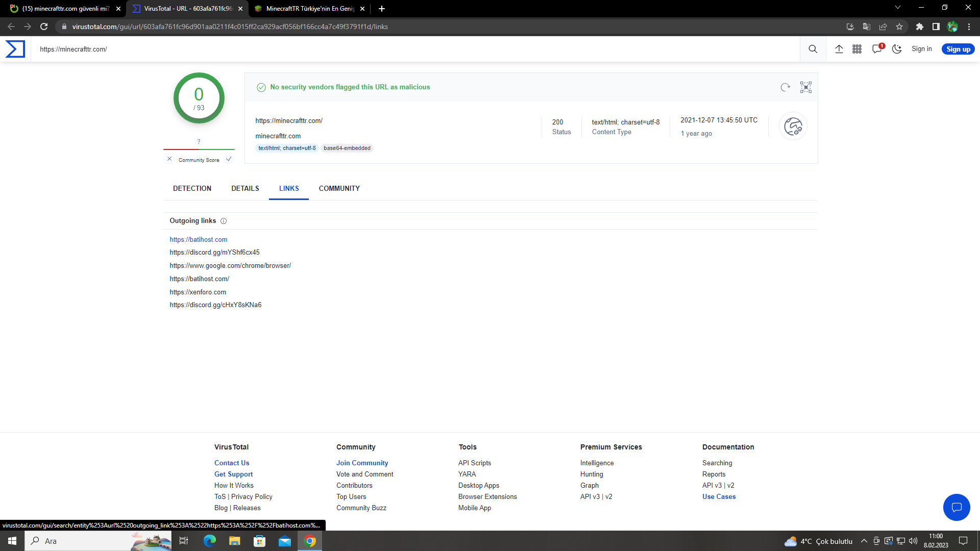Vote community score negative X

point(169,159)
